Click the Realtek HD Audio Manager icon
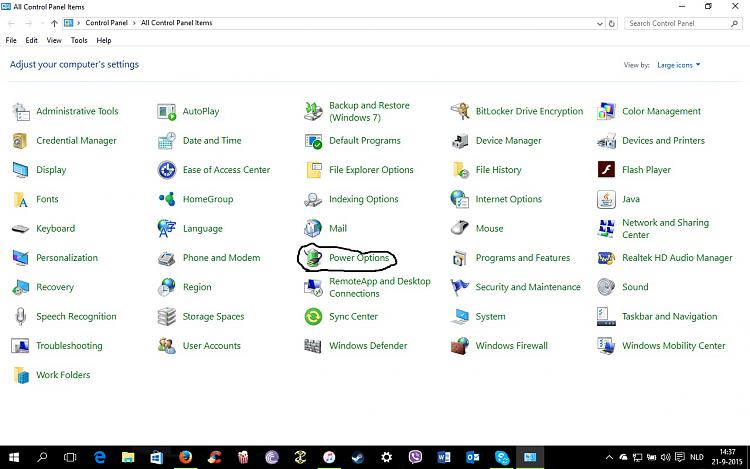 click(606, 258)
